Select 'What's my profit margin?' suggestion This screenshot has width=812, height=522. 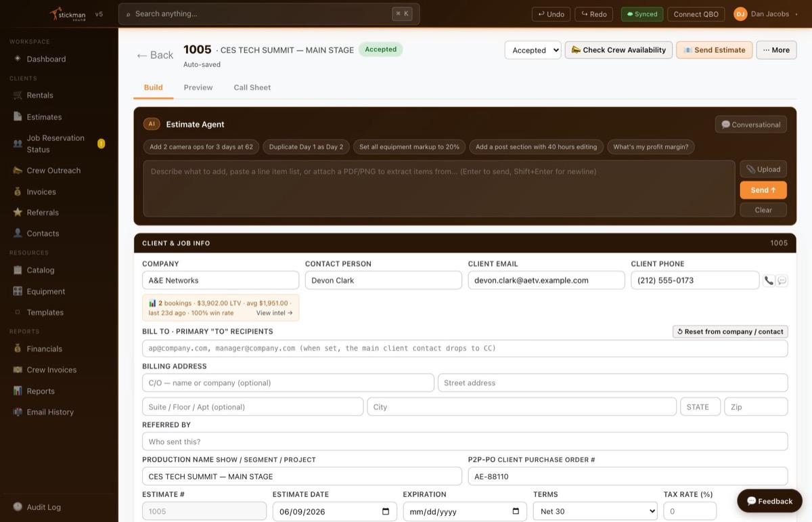point(651,147)
